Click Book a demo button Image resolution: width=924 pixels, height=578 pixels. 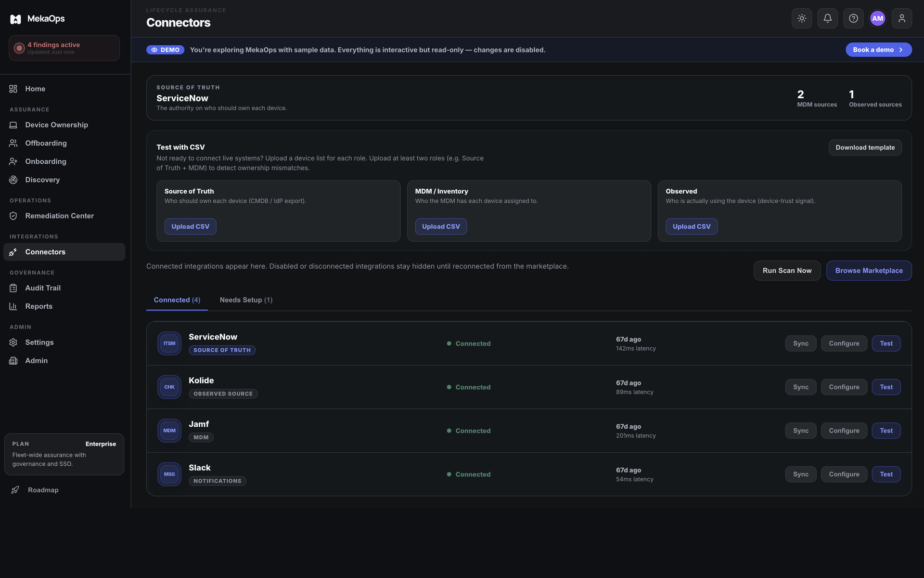(x=879, y=50)
